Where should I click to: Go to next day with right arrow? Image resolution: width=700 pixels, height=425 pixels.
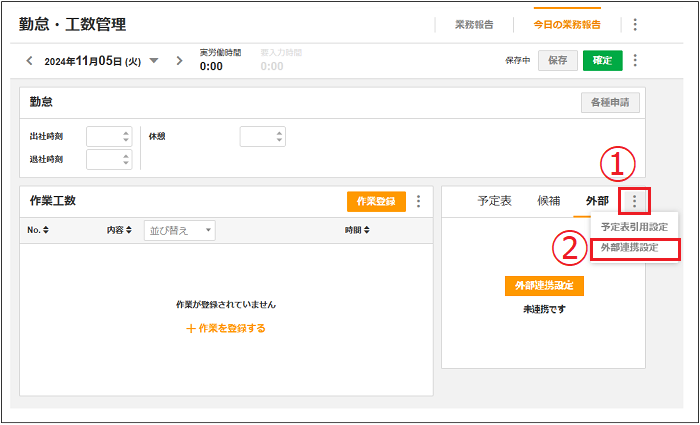coord(179,61)
